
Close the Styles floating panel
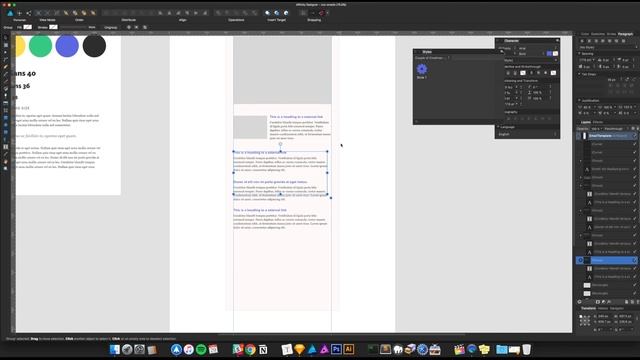(x=416, y=52)
